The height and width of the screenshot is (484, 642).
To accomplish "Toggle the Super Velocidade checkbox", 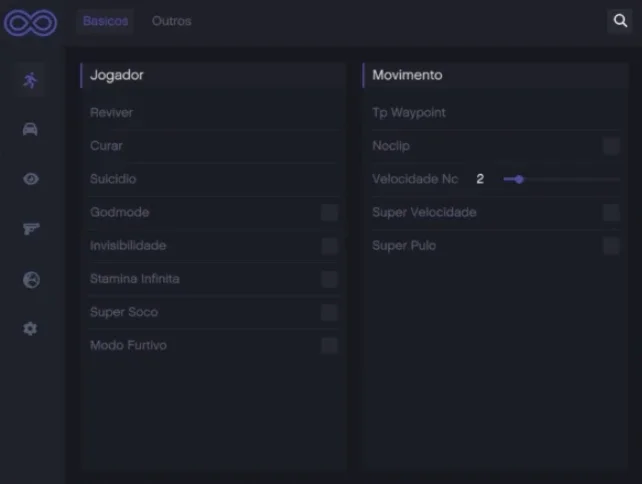I will (611, 213).
